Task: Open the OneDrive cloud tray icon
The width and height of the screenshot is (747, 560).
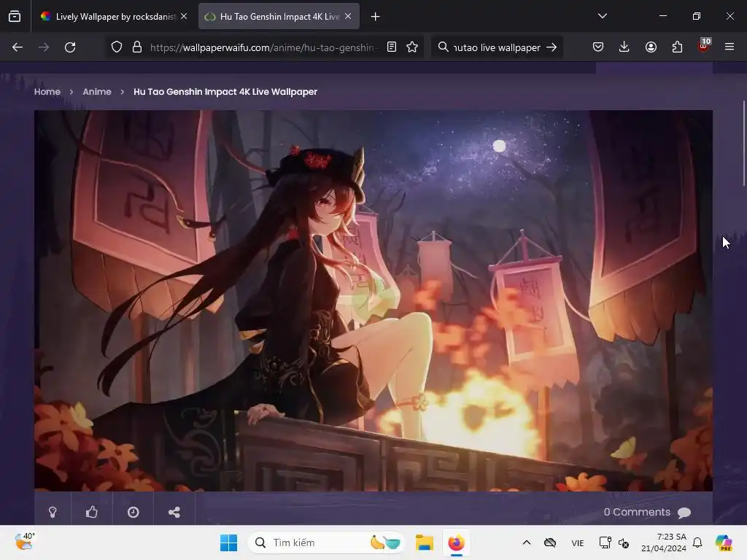Action: tap(550, 542)
